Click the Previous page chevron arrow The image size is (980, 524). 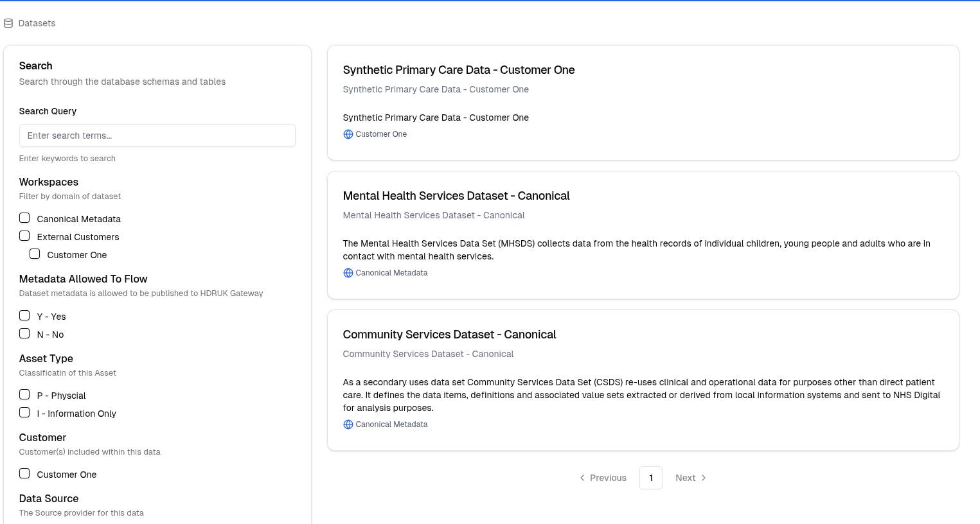point(582,478)
